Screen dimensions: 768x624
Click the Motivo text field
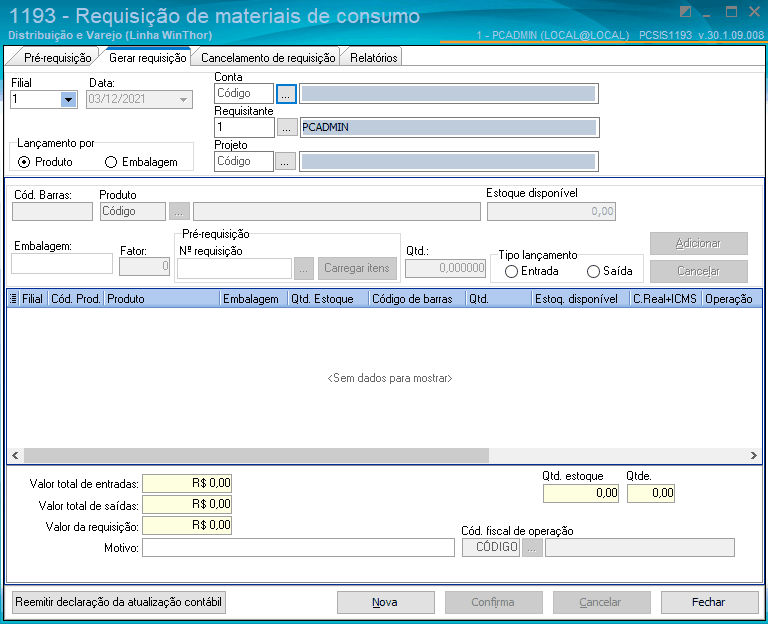[298, 548]
